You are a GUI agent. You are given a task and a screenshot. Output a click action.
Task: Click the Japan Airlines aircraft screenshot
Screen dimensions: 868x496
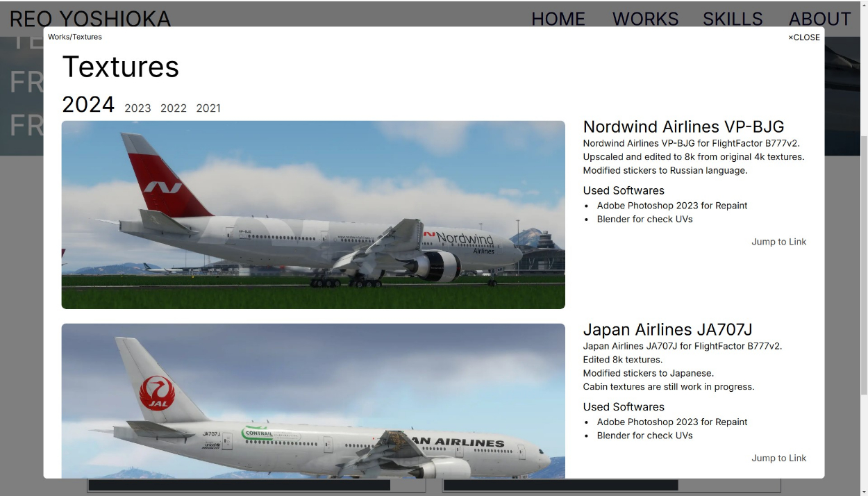(313, 400)
